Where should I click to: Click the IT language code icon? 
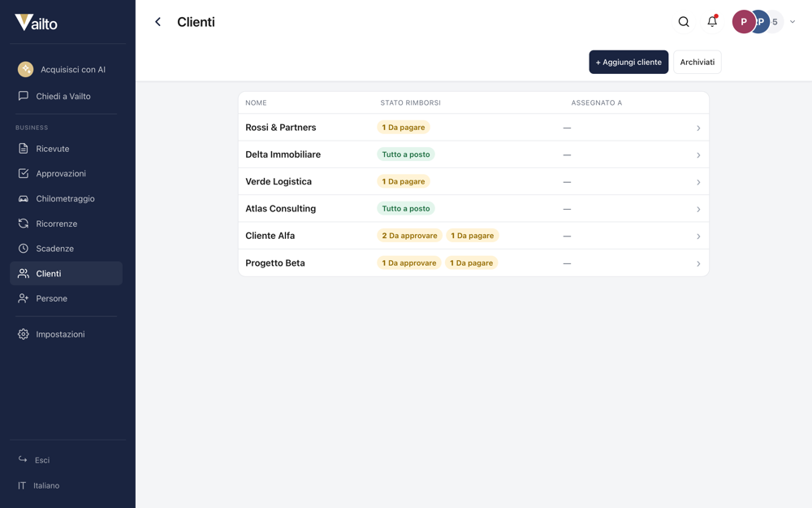[x=22, y=485]
